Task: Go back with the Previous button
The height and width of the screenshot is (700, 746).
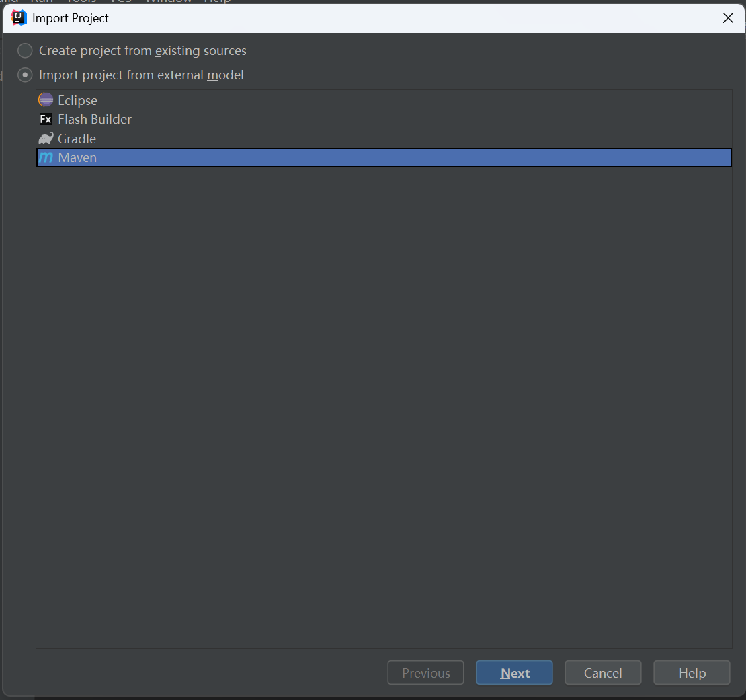Action: 425,673
